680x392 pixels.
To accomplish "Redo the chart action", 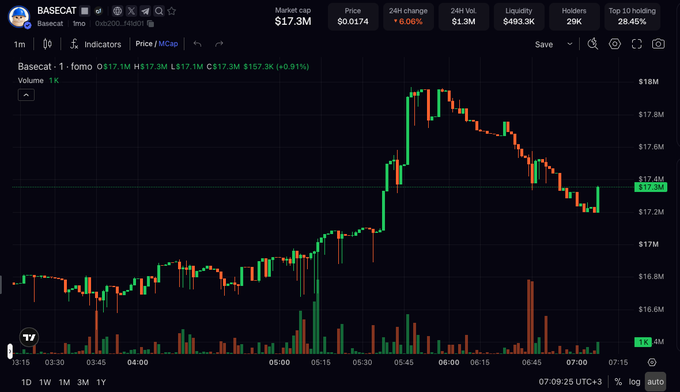I will (219, 44).
